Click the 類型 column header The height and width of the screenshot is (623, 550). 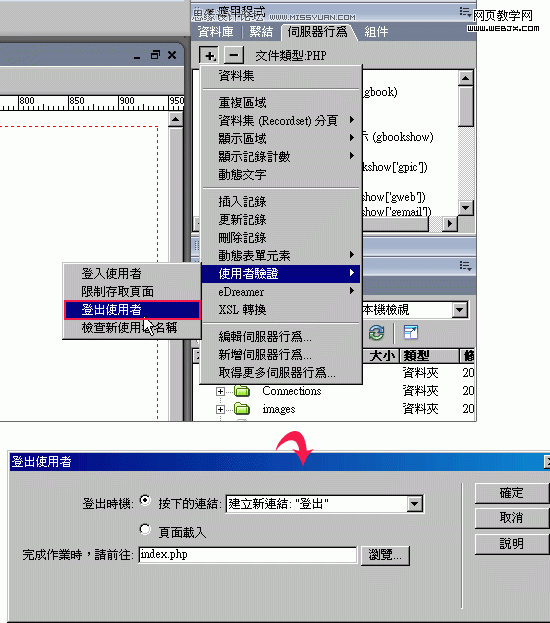click(x=428, y=356)
